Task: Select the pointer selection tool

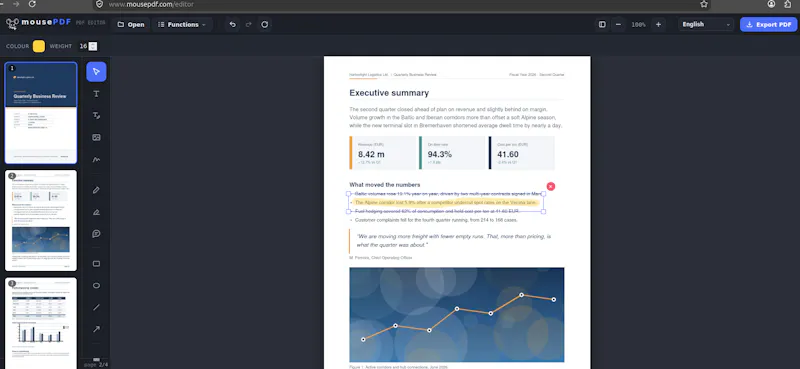Action: 96,72
